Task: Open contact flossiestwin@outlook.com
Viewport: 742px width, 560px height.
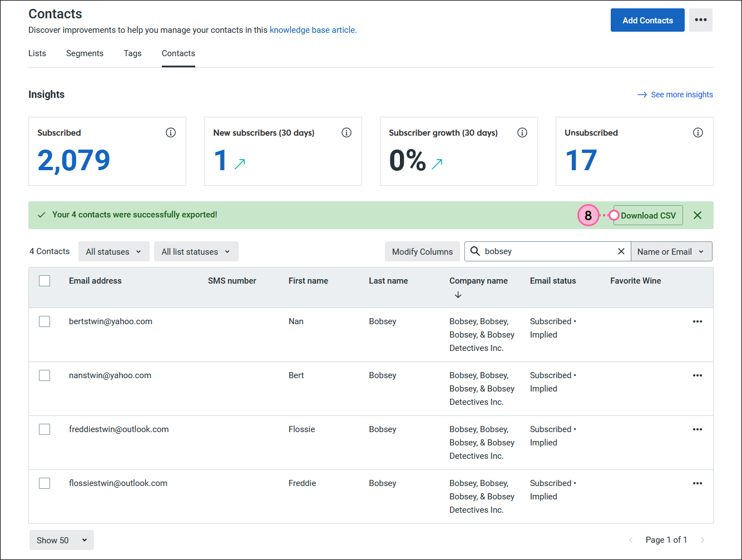Action: (x=118, y=483)
